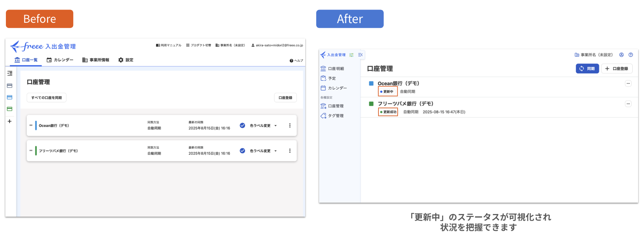Click the ＋ 口座登録 button in After
The height and width of the screenshot is (243, 644).
(x=617, y=69)
